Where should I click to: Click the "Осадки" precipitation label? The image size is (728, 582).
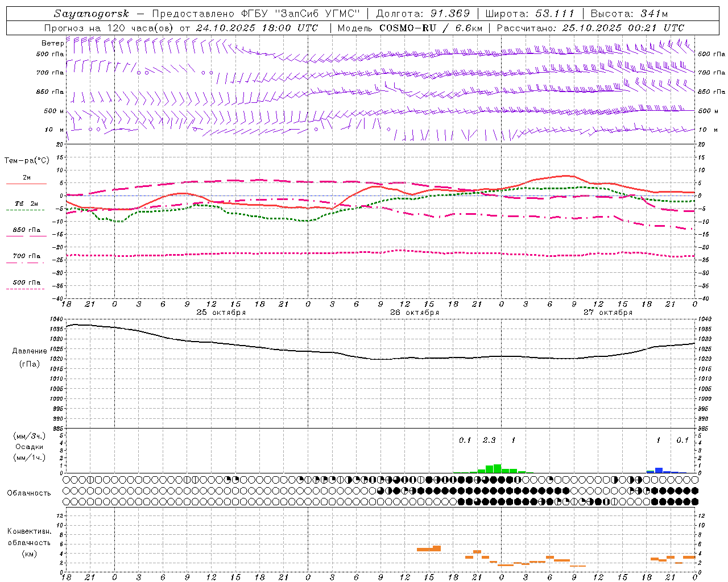pyautogui.click(x=30, y=447)
